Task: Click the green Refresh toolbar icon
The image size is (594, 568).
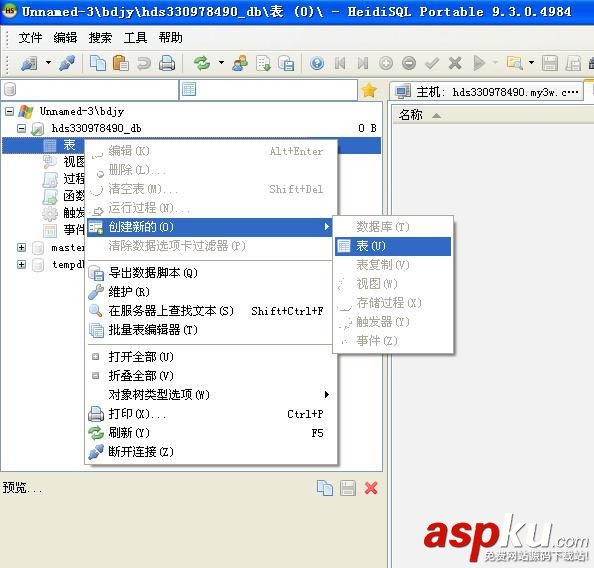Action: pos(202,63)
